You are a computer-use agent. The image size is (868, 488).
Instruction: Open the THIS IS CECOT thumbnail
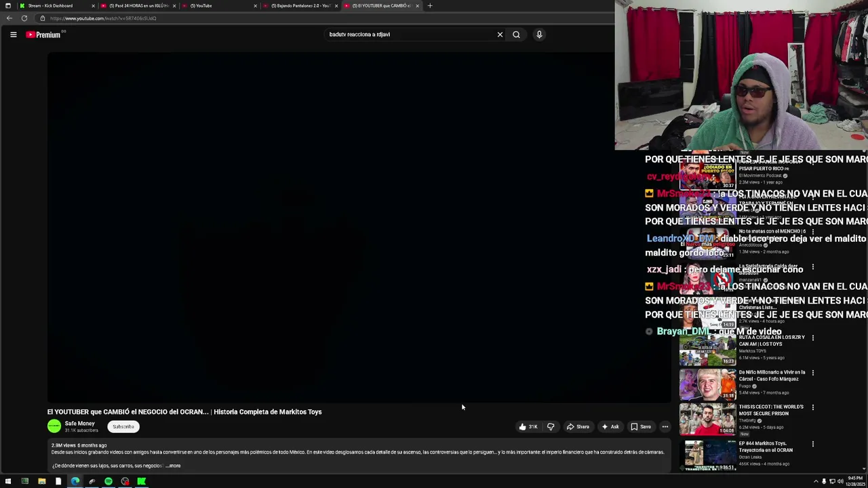click(x=707, y=420)
